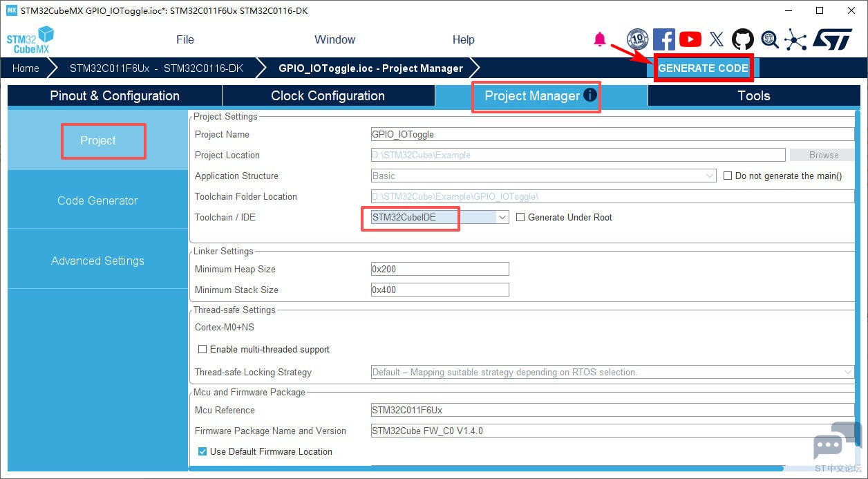This screenshot has width=868, height=479.
Task: Enable Generate Under Root checkbox
Action: pos(520,217)
